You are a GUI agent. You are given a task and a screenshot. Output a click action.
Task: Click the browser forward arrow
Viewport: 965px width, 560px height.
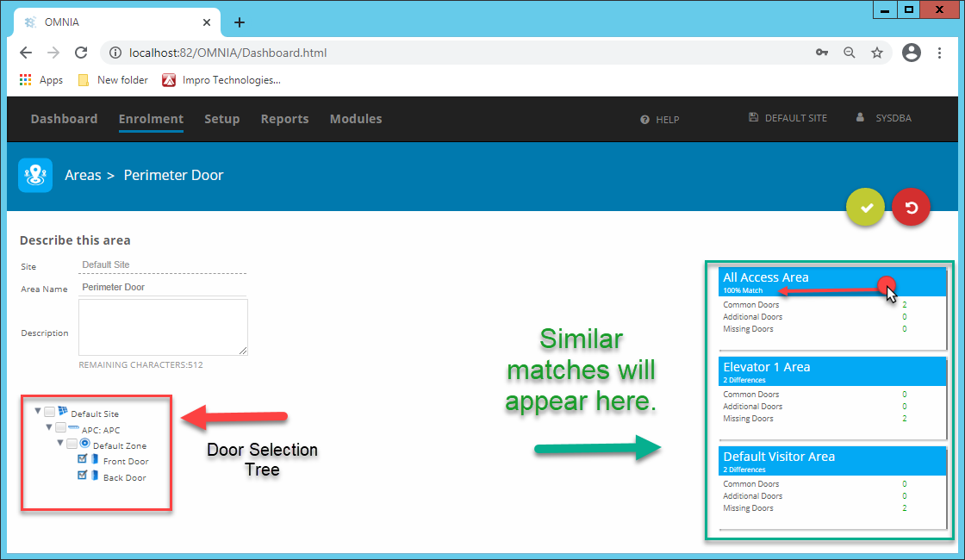(x=53, y=53)
